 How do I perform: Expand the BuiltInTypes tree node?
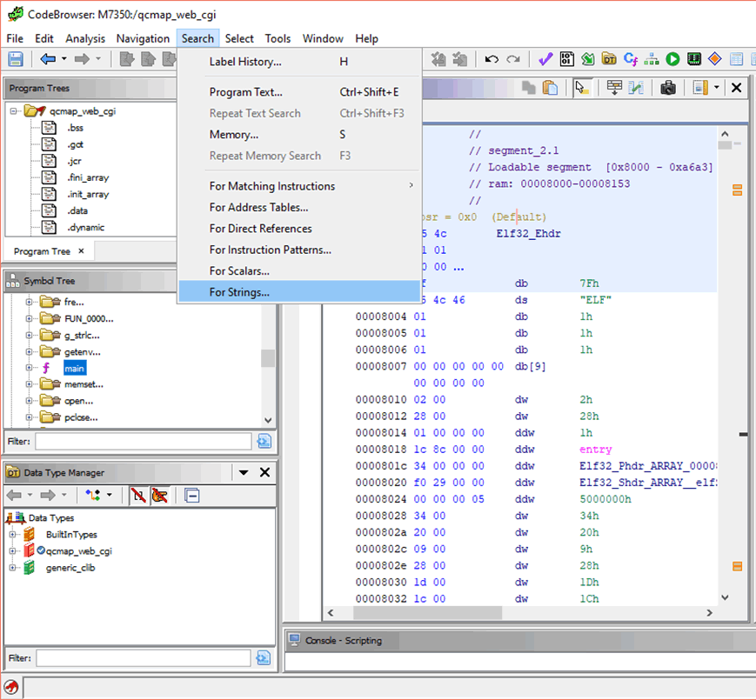(x=13, y=534)
